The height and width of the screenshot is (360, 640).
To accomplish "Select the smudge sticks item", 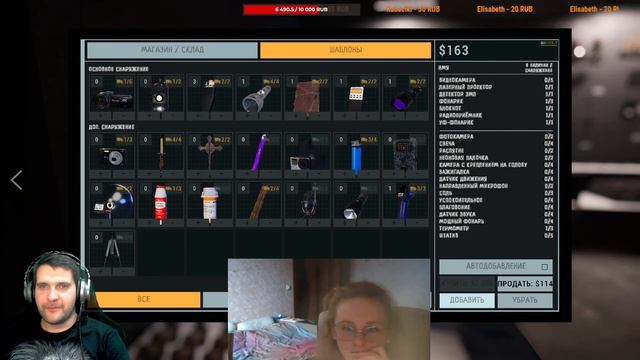I will coord(258,204).
